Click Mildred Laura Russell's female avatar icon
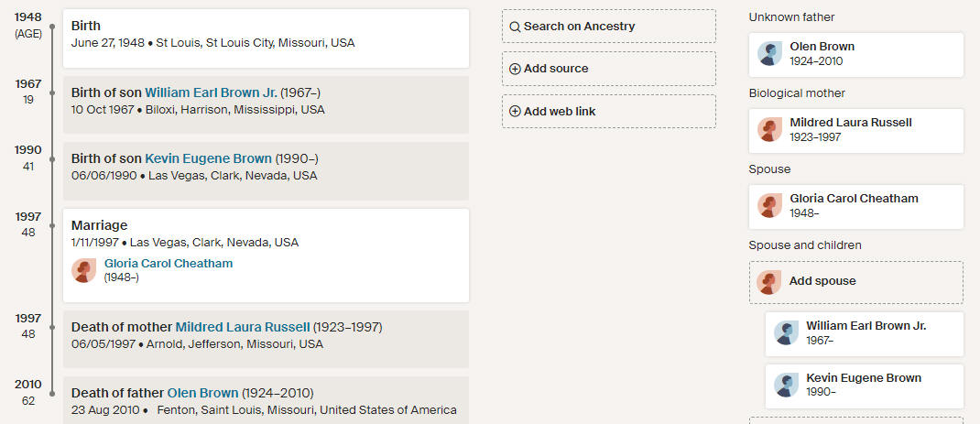The image size is (980, 424). (770, 129)
